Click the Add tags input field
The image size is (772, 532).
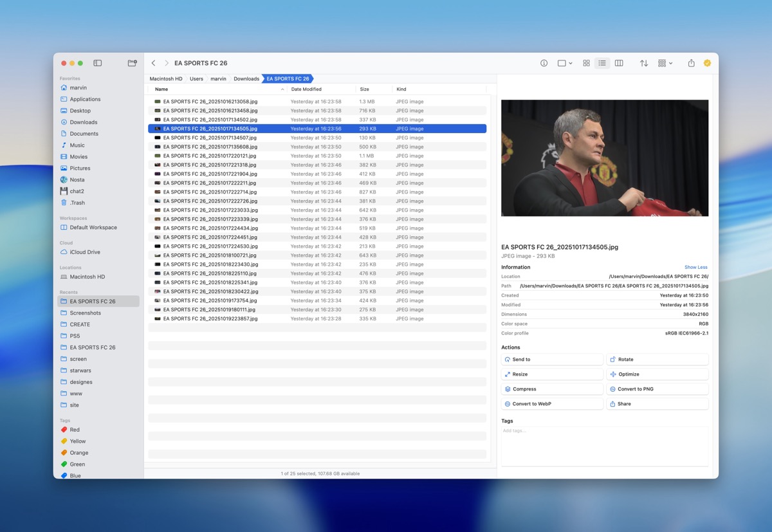(605, 446)
